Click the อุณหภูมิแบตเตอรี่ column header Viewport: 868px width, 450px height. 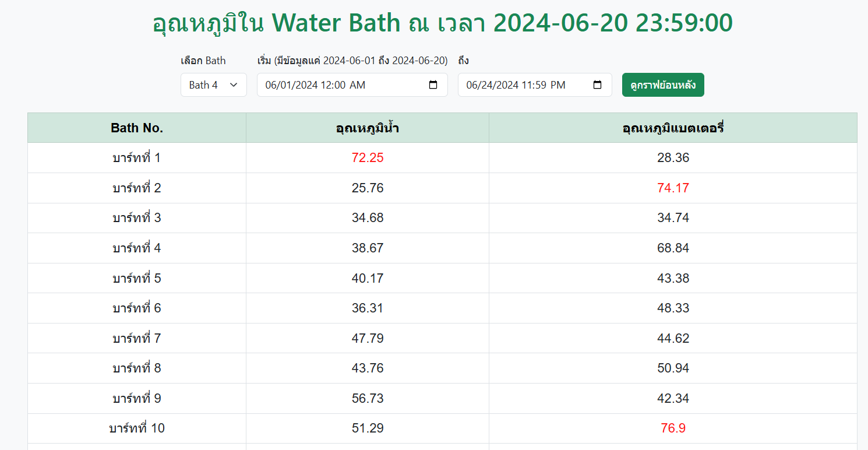(x=673, y=128)
